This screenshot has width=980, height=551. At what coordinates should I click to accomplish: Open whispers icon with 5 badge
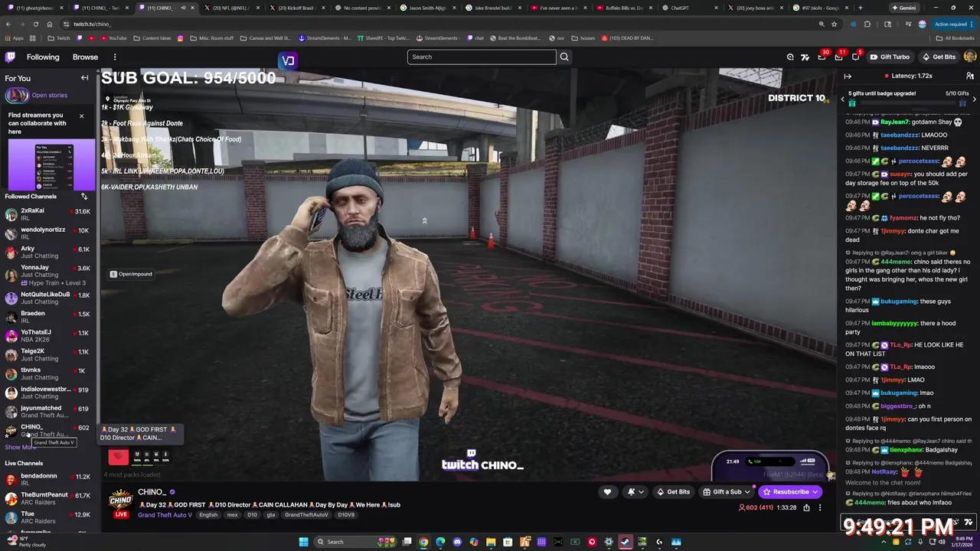856,57
